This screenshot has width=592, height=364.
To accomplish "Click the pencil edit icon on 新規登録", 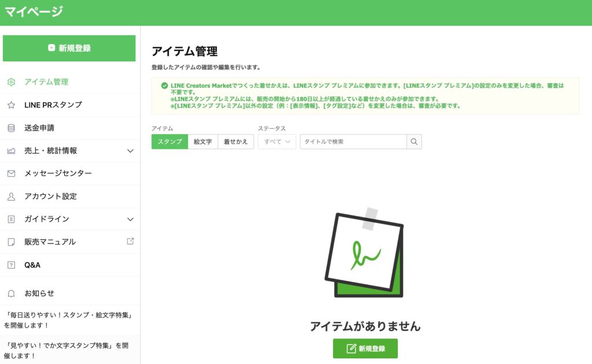I will pyautogui.click(x=351, y=348).
